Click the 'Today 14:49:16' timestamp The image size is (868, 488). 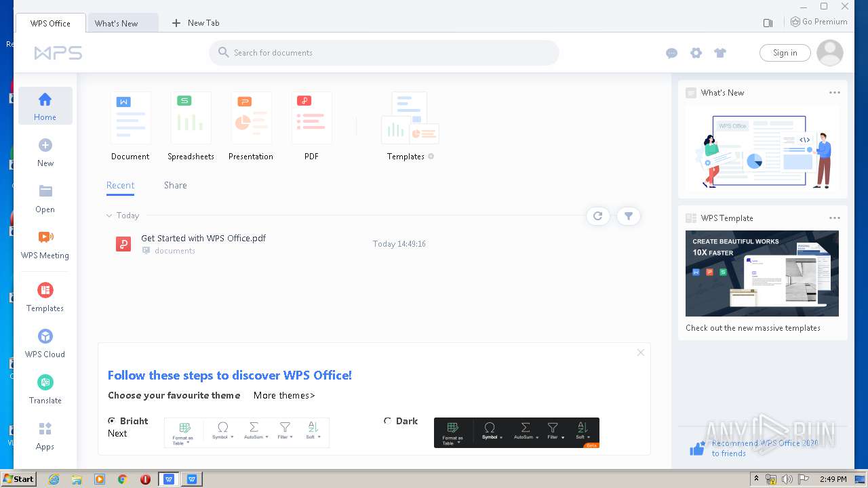pos(399,244)
